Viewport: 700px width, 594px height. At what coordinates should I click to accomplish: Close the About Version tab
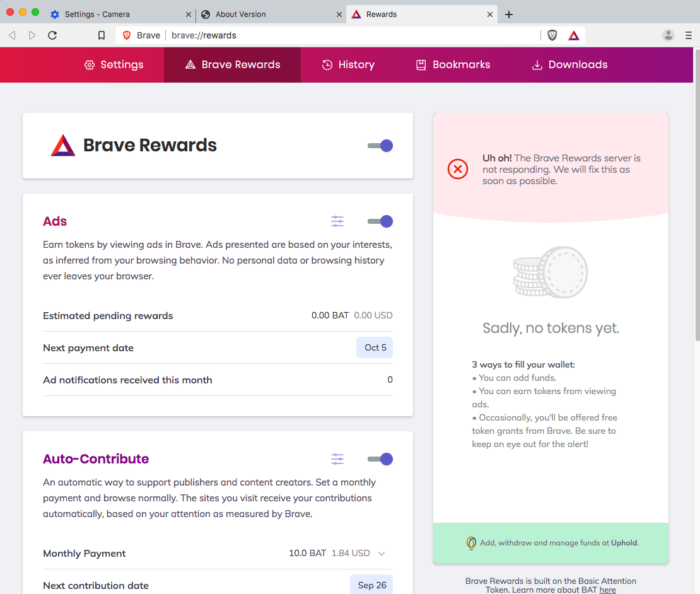point(339,15)
